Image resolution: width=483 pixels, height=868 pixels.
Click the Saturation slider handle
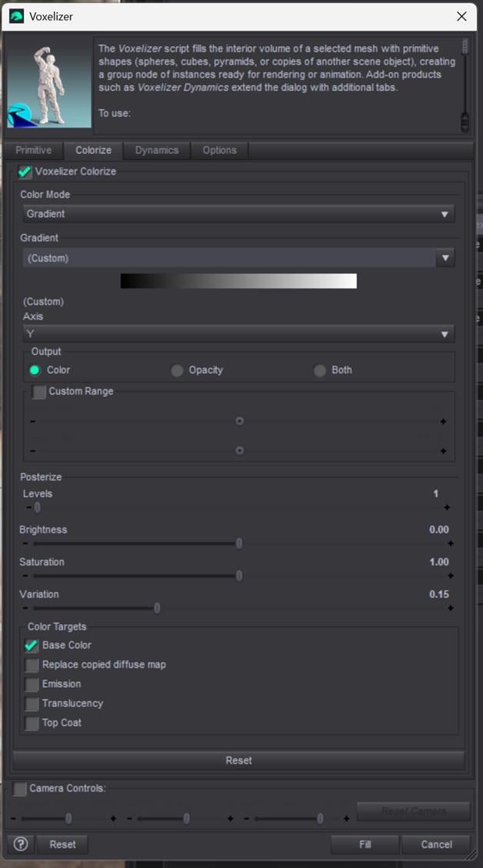tap(239, 576)
